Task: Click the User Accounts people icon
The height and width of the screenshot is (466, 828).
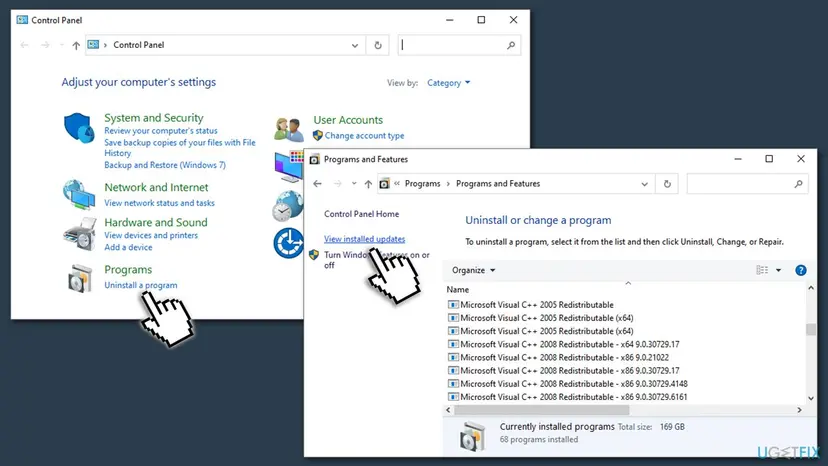Action: coord(289,129)
